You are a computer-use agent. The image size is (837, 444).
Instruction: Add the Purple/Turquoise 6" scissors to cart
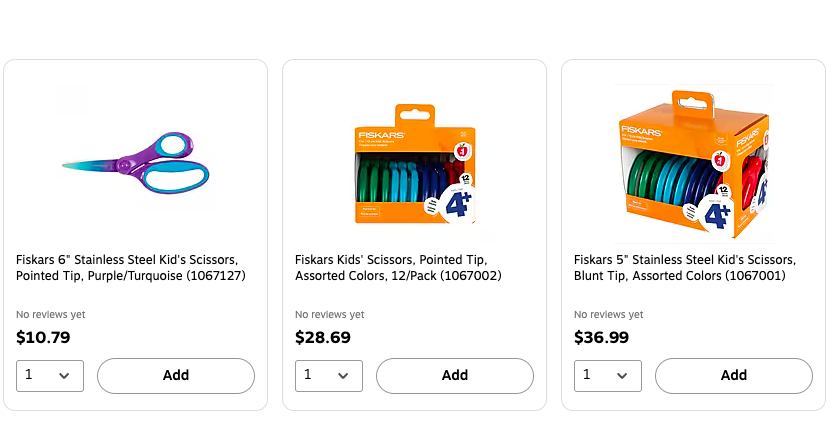176,375
